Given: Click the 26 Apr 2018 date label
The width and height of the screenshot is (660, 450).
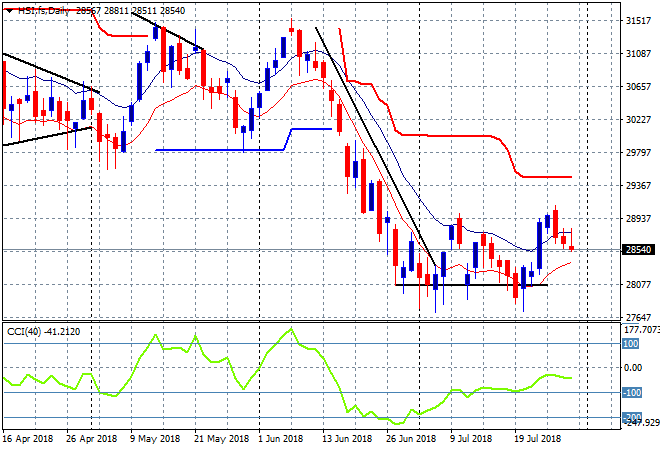Looking at the screenshot, I should 91,439.
